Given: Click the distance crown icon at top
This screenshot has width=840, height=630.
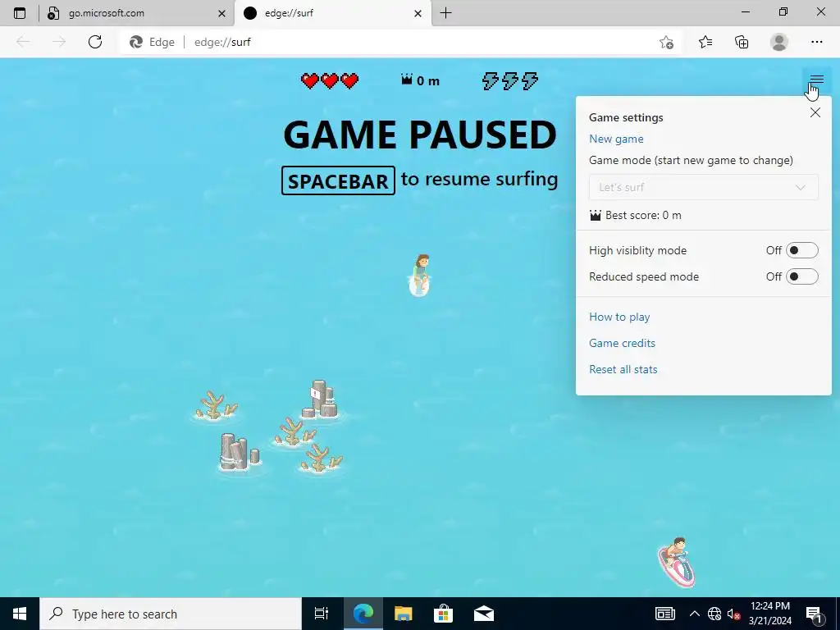Looking at the screenshot, I should coord(407,80).
